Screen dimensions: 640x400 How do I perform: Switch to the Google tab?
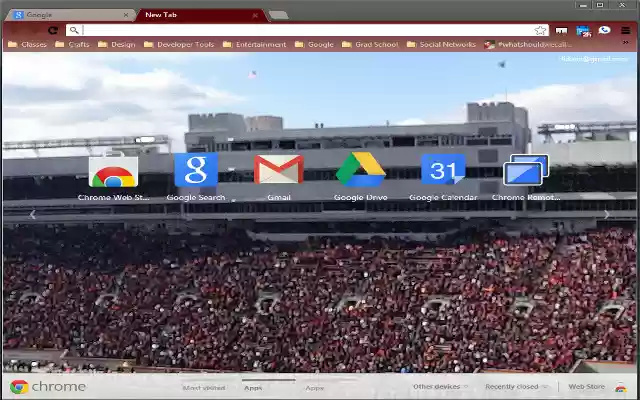70,15
